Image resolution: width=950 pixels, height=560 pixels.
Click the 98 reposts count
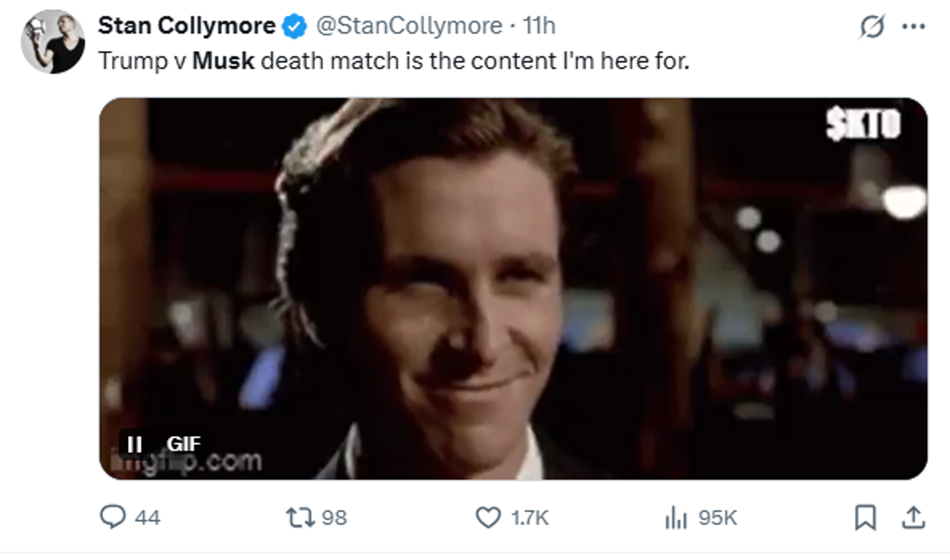click(334, 517)
